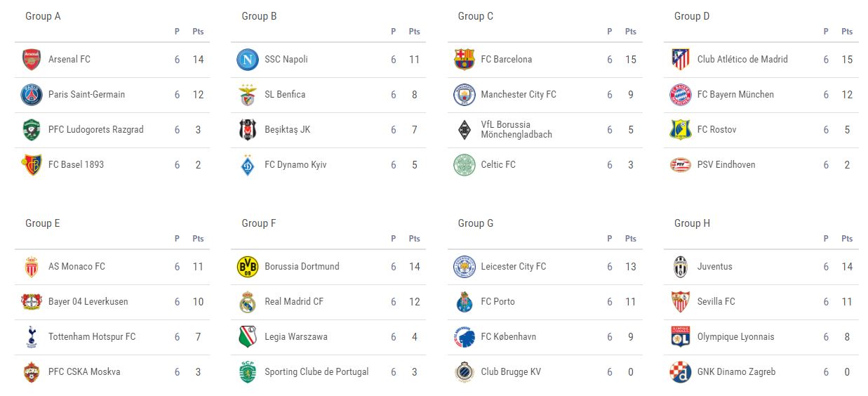Viewport: 868px width, 396px height.
Task: Click the Group A heading
Action: coord(43,16)
